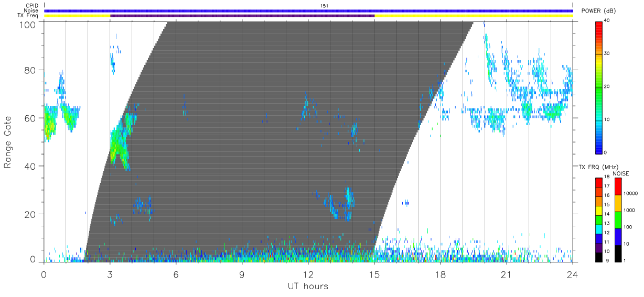Screen dimensions: 644x297
Task: Click the "POWER (dB)" legend title
Action: [x=599, y=11]
